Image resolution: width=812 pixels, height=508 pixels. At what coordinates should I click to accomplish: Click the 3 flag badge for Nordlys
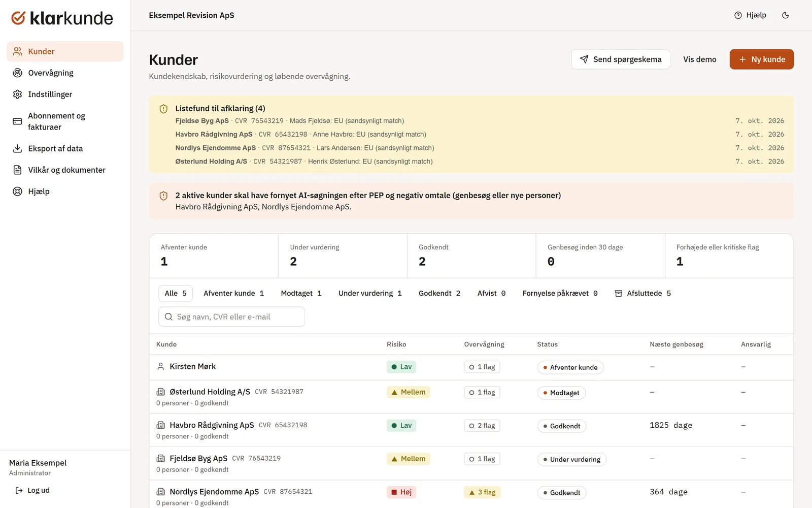pyautogui.click(x=482, y=492)
